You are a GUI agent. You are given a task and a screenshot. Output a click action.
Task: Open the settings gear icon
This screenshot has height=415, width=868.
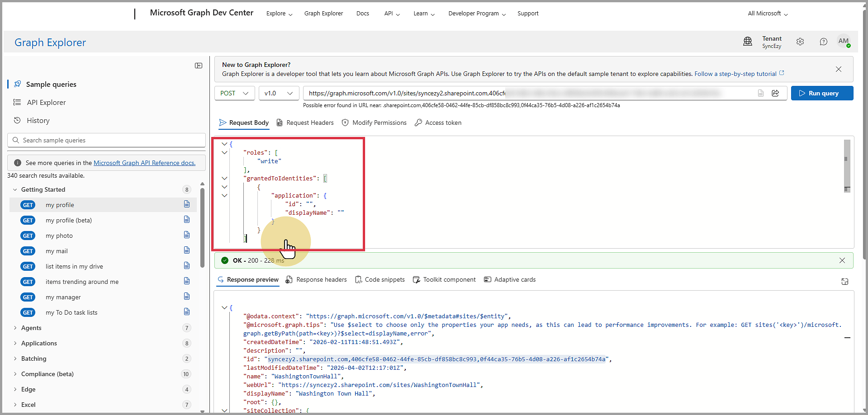[800, 42]
